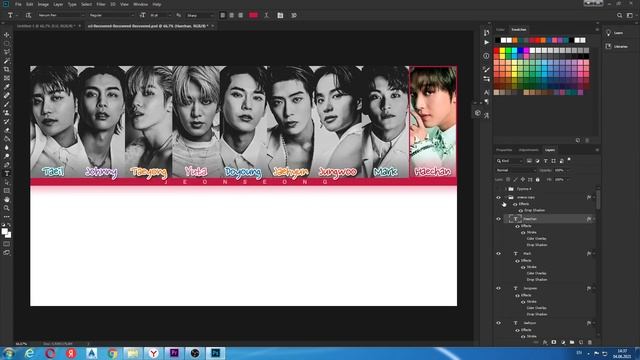Toggle Quick Mask mode icon
Screen dimensions: 640x360
point(7,244)
